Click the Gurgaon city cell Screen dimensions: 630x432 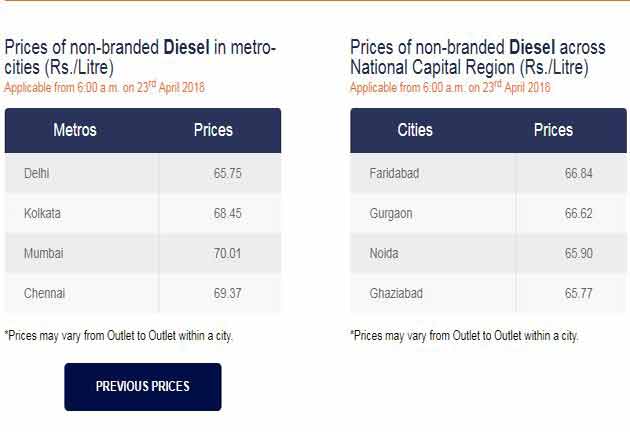(x=390, y=213)
